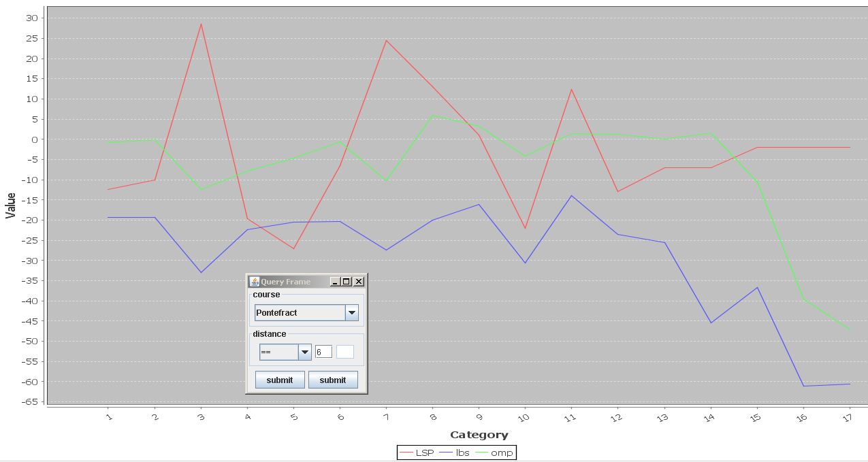Click the submit button under the == dropdown
The height and width of the screenshot is (462, 868).
[x=280, y=380]
